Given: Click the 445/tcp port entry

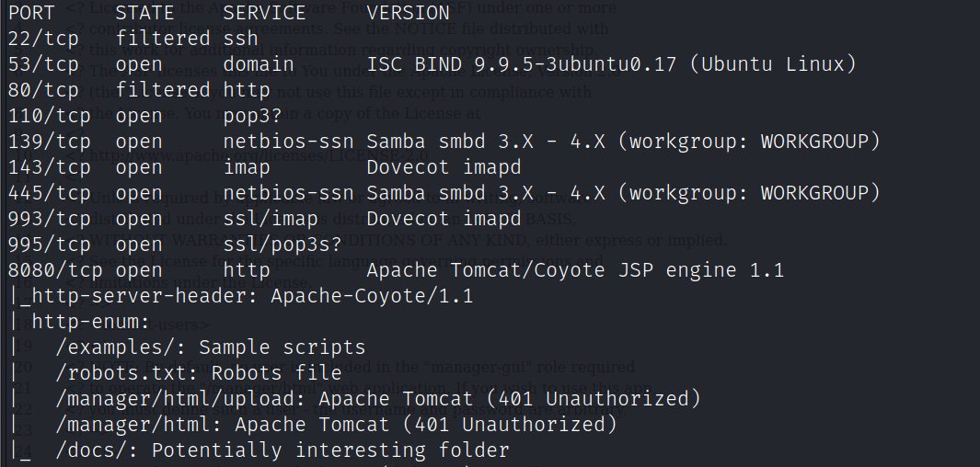Looking at the screenshot, I should pyautogui.click(x=48, y=193).
